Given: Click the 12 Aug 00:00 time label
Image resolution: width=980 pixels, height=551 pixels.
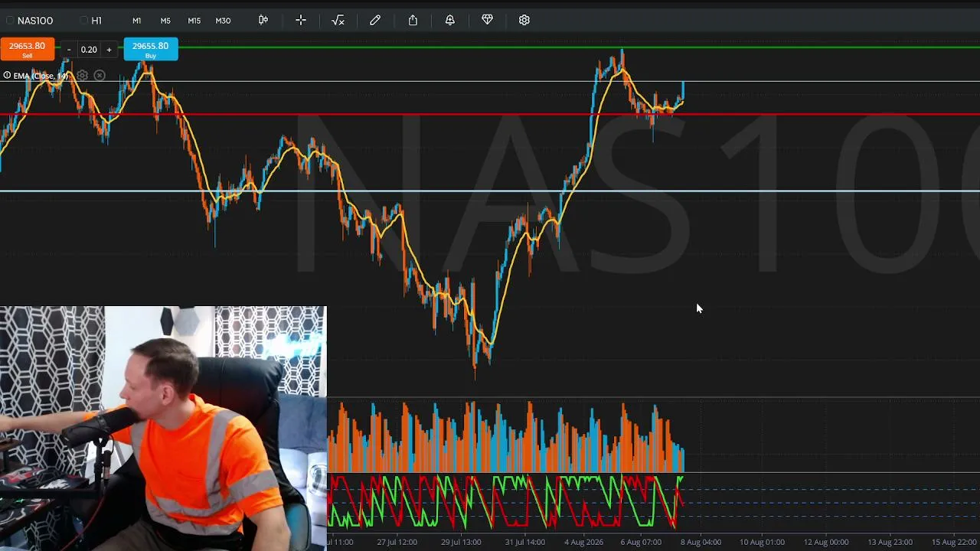Looking at the screenshot, I should (826, 542).
